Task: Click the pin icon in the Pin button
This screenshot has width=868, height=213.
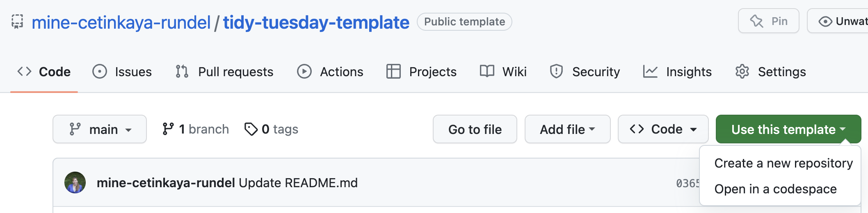Action: (756, 21)
